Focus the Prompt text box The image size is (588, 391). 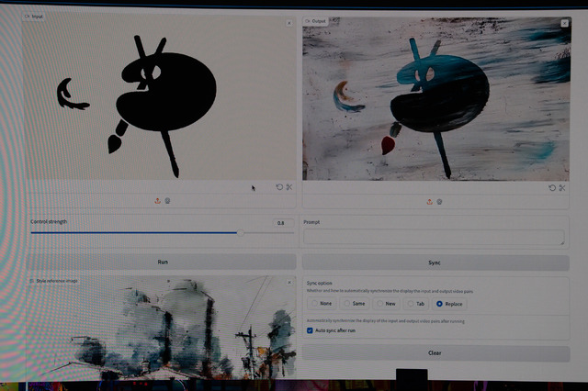pos(435,237)
